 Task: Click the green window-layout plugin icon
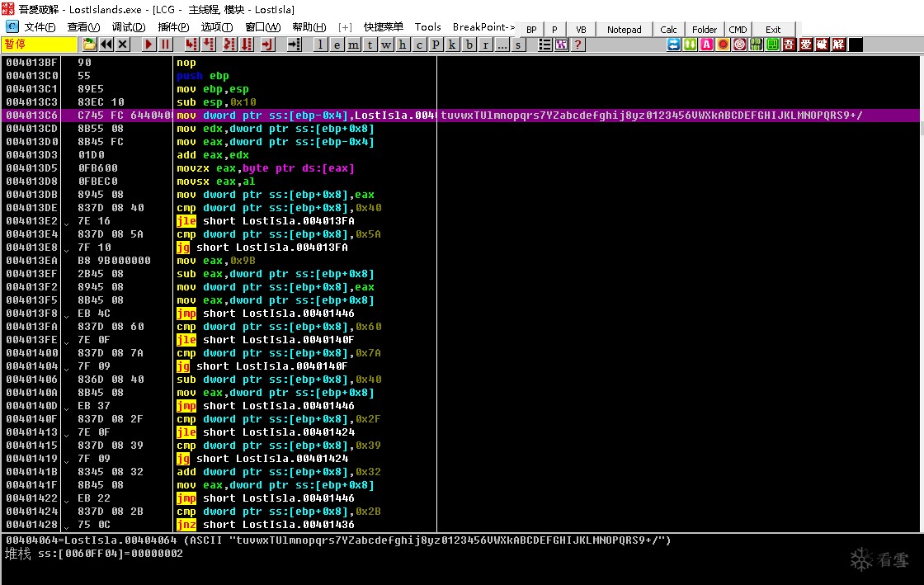coord(772,45)
